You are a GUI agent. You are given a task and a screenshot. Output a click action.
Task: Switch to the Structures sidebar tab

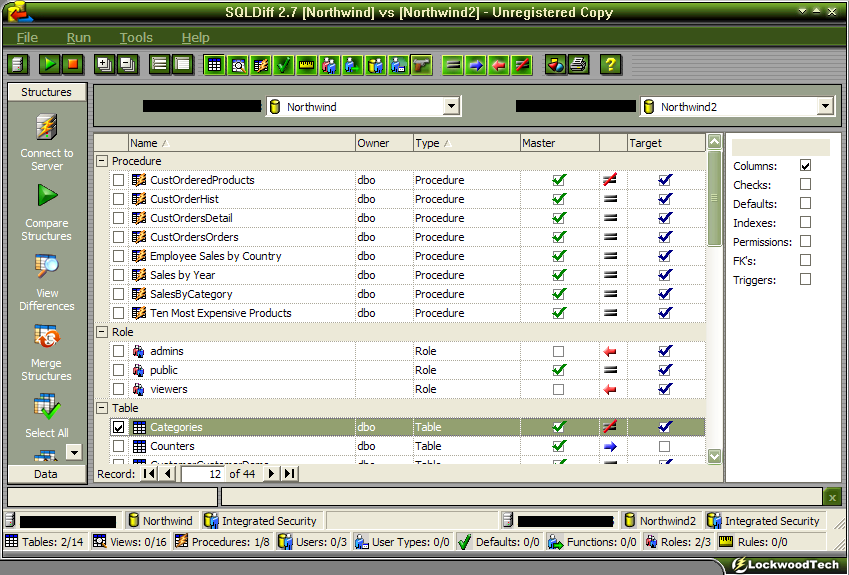(x=47, y=92)
